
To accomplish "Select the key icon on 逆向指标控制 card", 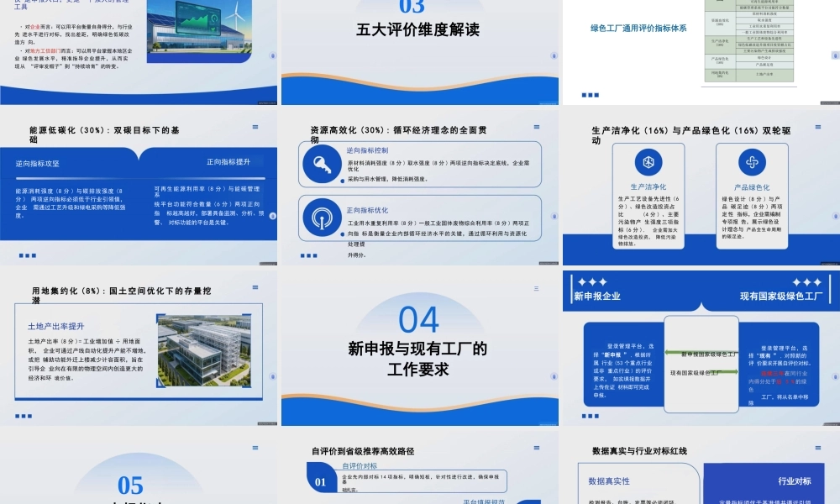I will click(x=322, y=164).
